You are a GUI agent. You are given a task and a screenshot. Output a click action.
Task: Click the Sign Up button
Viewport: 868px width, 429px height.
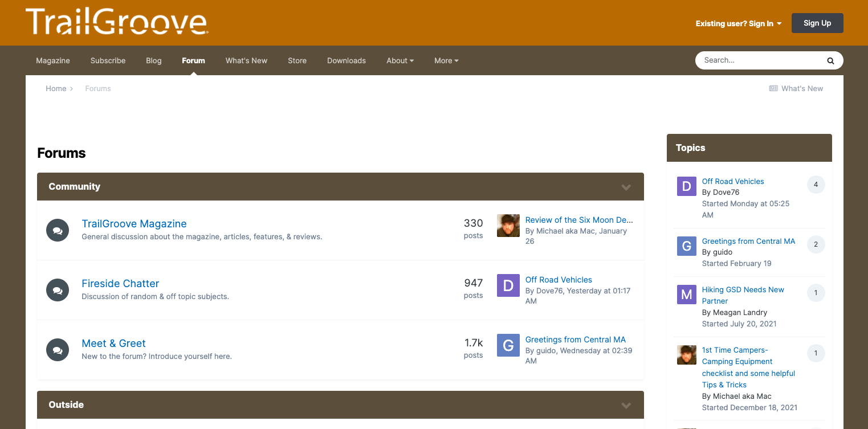coord(817,23)
